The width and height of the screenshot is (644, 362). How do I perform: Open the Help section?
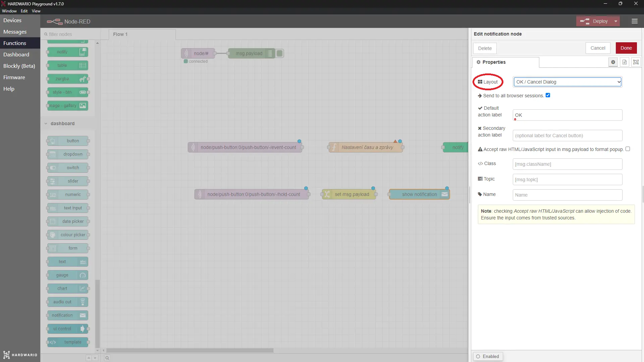(x=20, y=89)
